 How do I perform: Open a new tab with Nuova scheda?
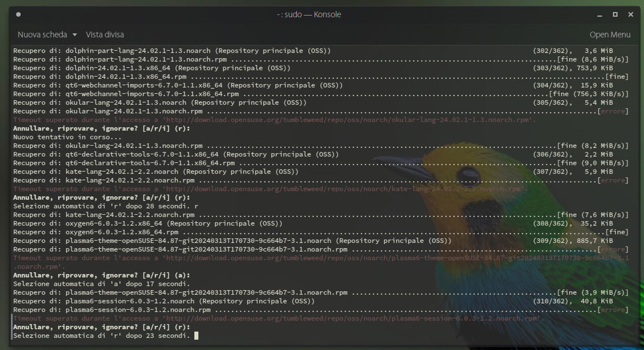click(43, 35)
